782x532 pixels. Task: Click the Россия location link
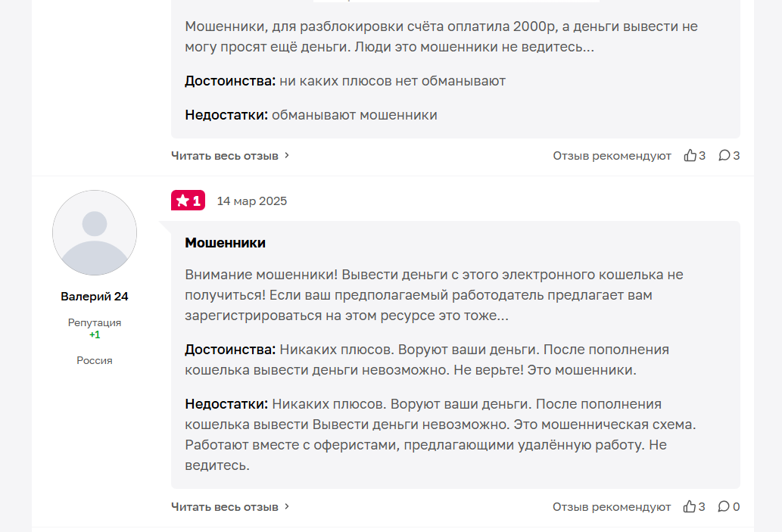coord(95,360)
